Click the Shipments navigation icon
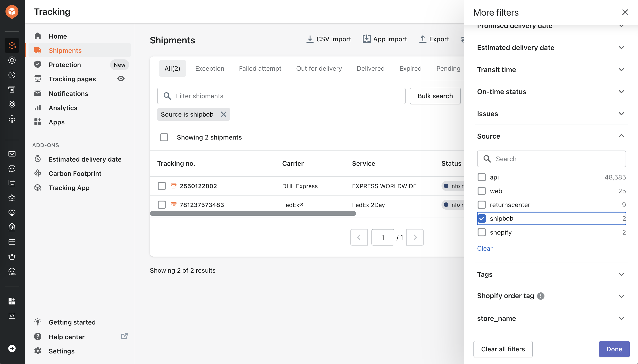The width and height of the screenshot is (638, 364). click(x=38, y=50)
